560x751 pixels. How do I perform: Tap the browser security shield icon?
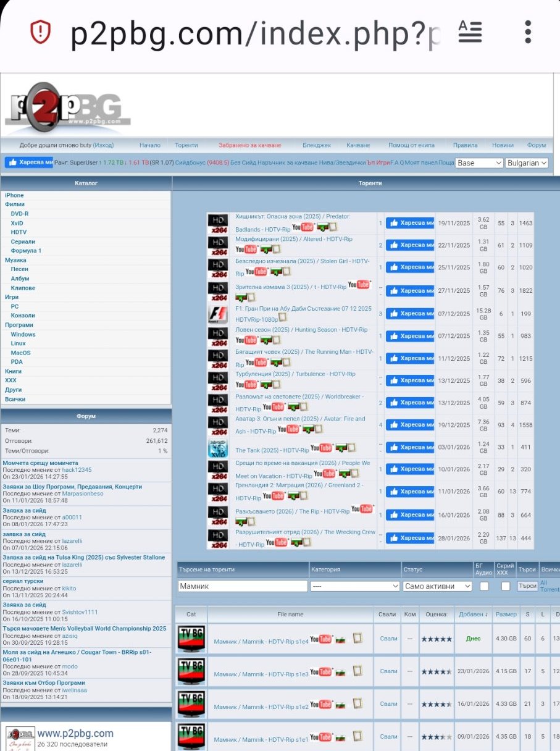point(40,31)
